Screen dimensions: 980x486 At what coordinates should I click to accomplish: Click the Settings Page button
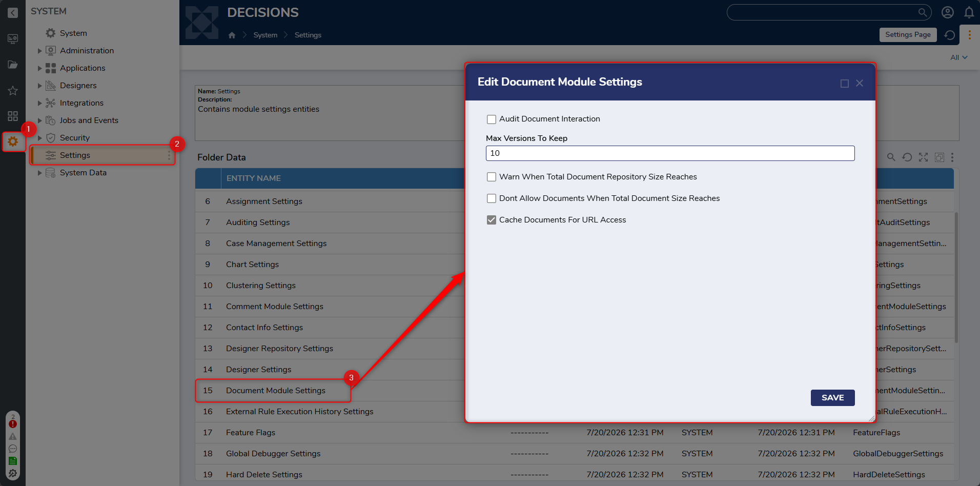click(x=908, y=35)
